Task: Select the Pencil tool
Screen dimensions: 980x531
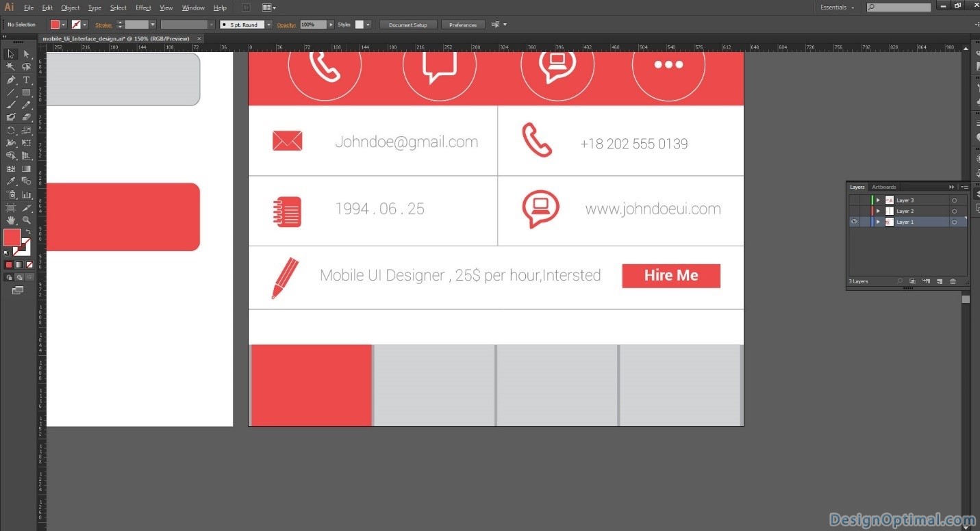Action: (x=26, y=105)
